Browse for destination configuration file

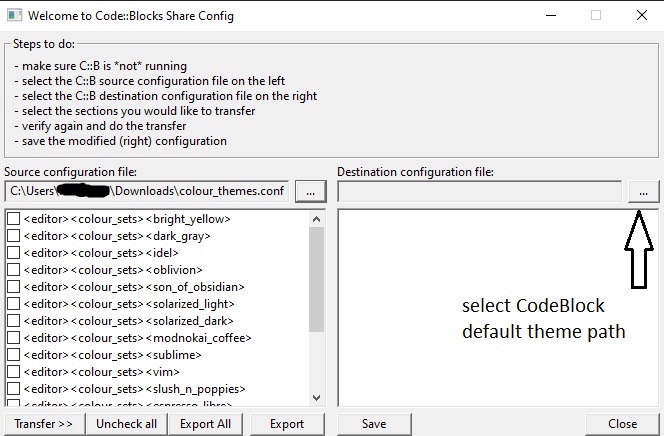[x=643, y=192]
